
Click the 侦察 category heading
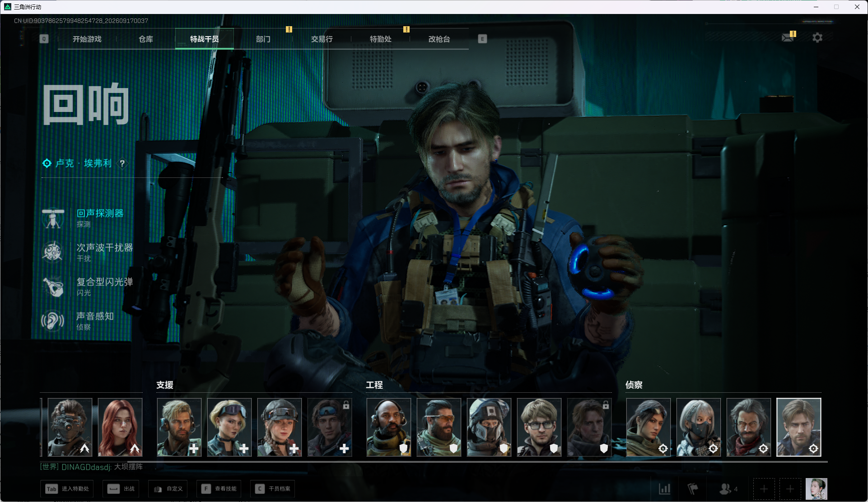point(634,385)
